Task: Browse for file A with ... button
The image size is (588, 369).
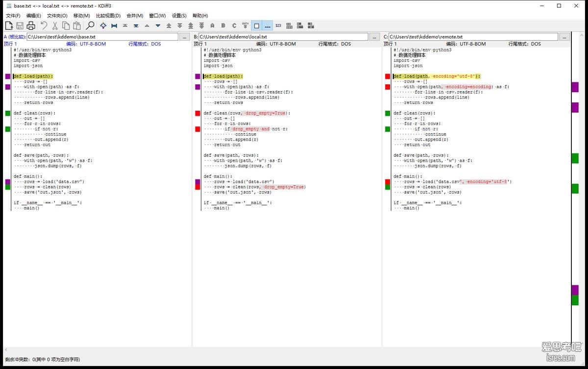Action: point(184,37)
